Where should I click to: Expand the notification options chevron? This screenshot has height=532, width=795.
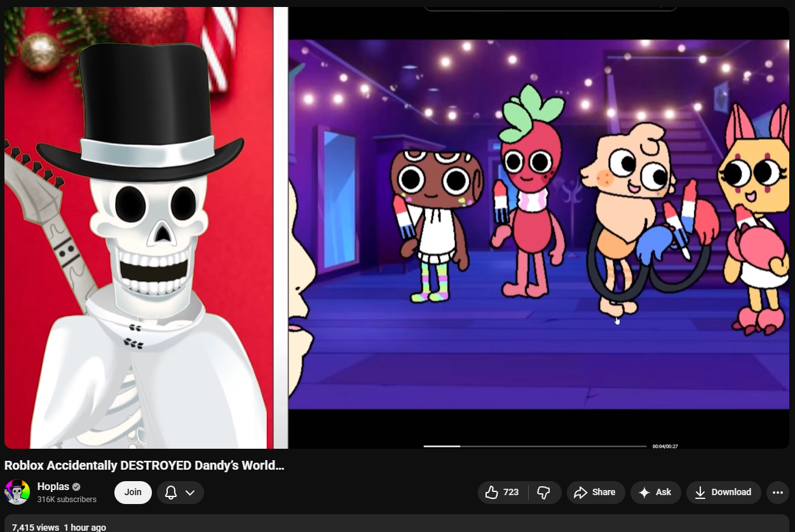pyautogui.click(x=190, y=493)
